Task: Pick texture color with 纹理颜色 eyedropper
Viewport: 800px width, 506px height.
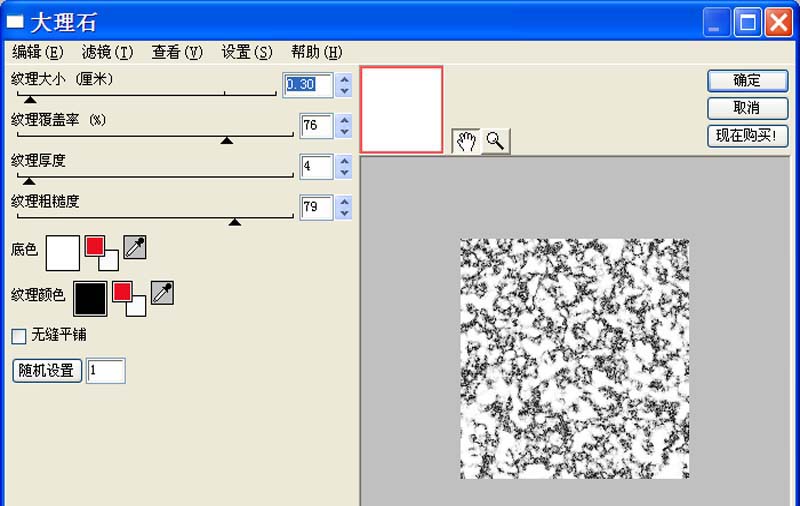Action: click(161, 292)
